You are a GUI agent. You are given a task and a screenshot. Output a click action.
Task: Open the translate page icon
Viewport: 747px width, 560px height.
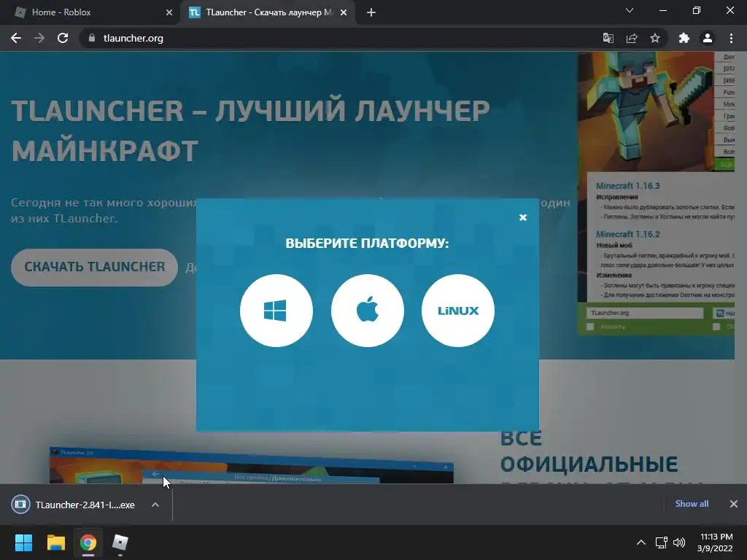pyautogui.click(x=608, y=38)
